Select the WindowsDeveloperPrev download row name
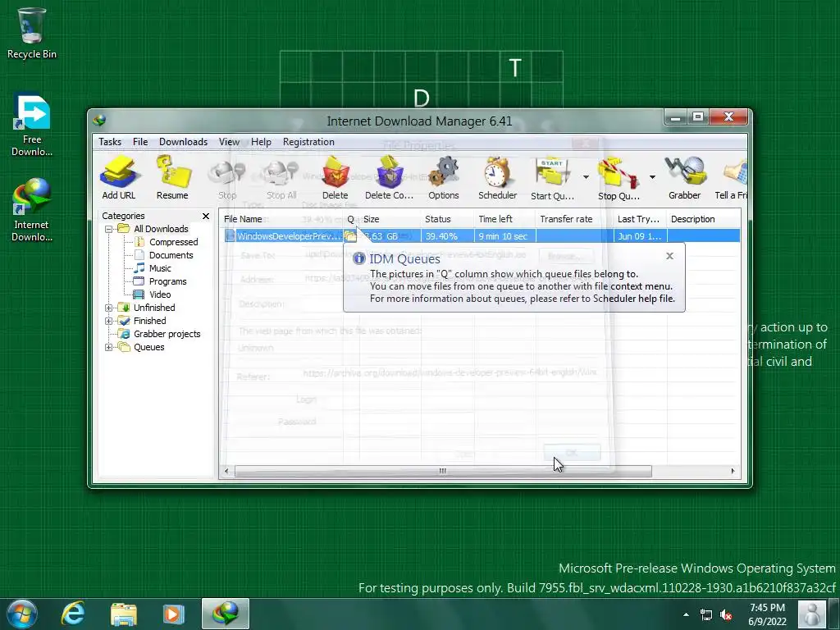The width and height of the screenshot is (840, 630). click(290, 236)
